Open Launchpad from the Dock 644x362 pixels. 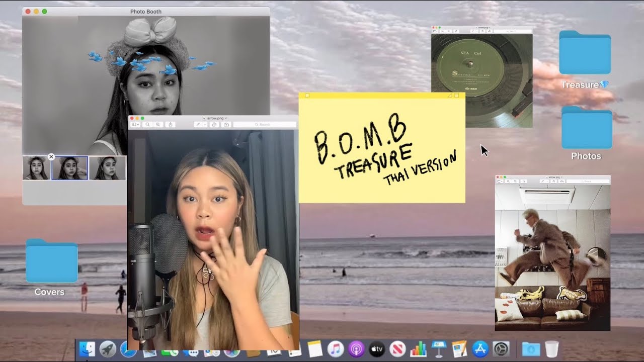click(x=108, y=349)
